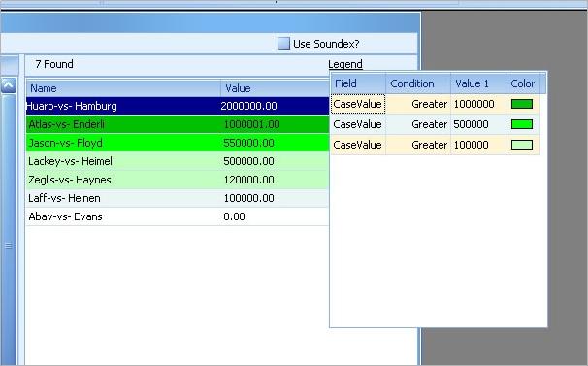Image resolution: width=588 pixels, height=366 pixels.
Task: Click the Color column header in legend
Action: coord(523,83)
